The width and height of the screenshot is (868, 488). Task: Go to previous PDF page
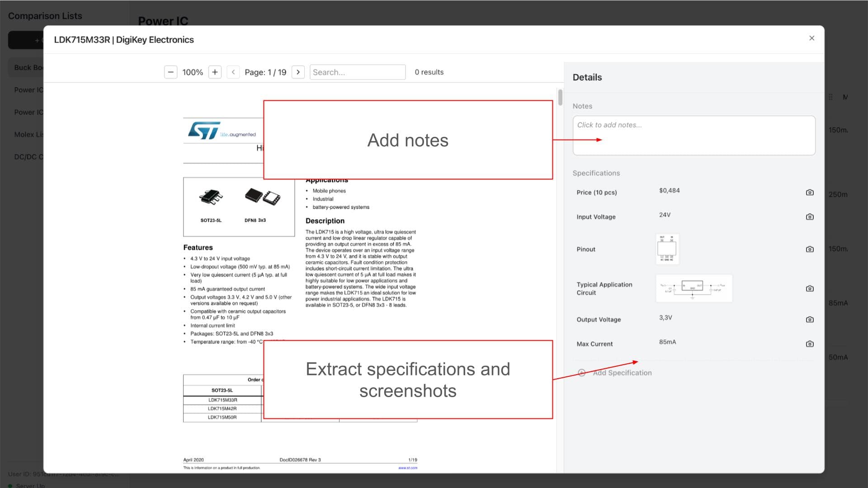click(233, 72)
